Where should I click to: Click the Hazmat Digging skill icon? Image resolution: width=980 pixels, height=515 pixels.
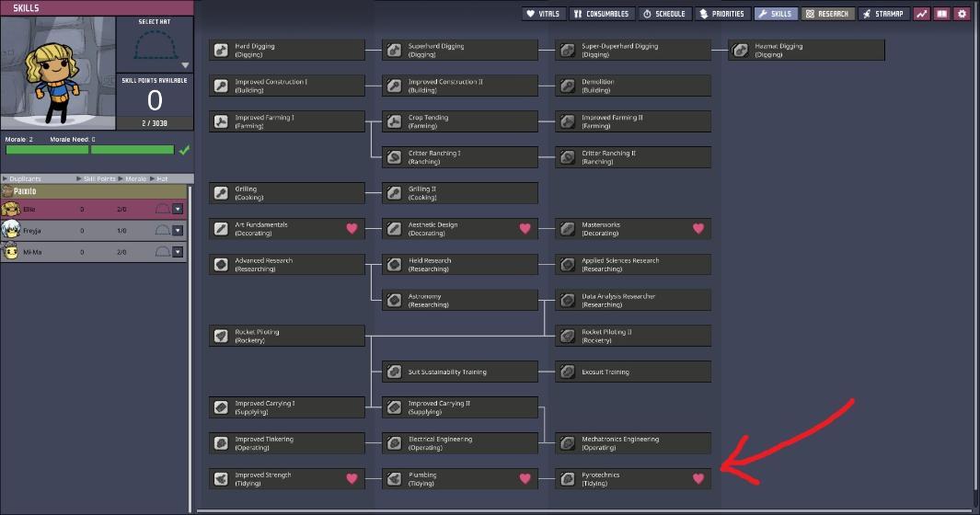[x=740, y=50]
